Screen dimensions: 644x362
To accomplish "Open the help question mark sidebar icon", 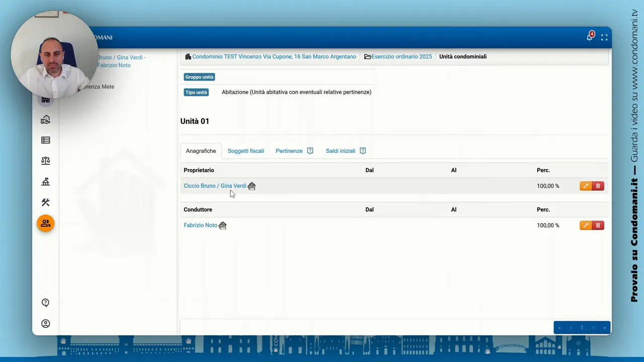I will pos(46,303).
